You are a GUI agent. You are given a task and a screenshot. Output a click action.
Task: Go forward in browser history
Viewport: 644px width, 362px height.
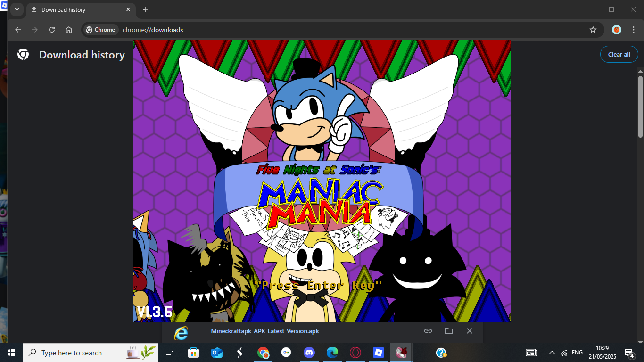35,30
